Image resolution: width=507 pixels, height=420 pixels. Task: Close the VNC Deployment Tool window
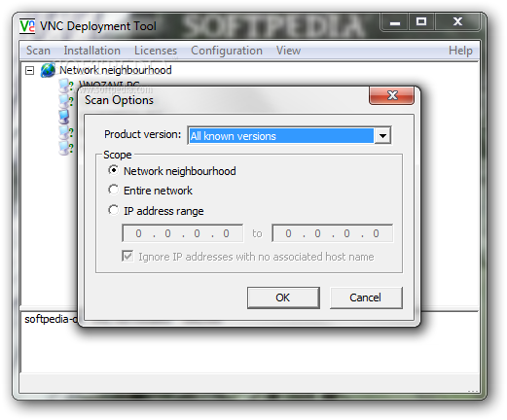(x=457, y=22)
